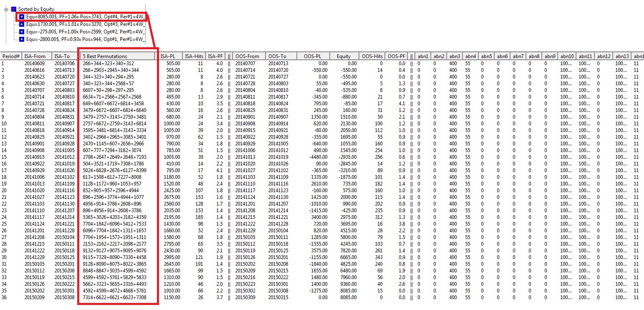
Task: Sort by the ISA-Hits column header
Action: (x=194, y=56)
